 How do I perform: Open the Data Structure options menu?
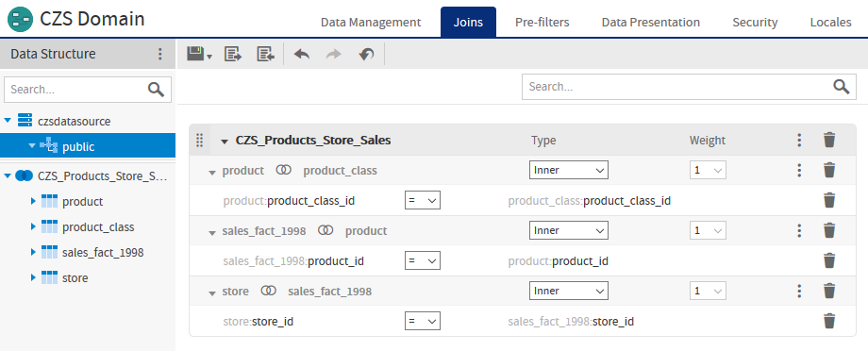click(x=160, y=54)
